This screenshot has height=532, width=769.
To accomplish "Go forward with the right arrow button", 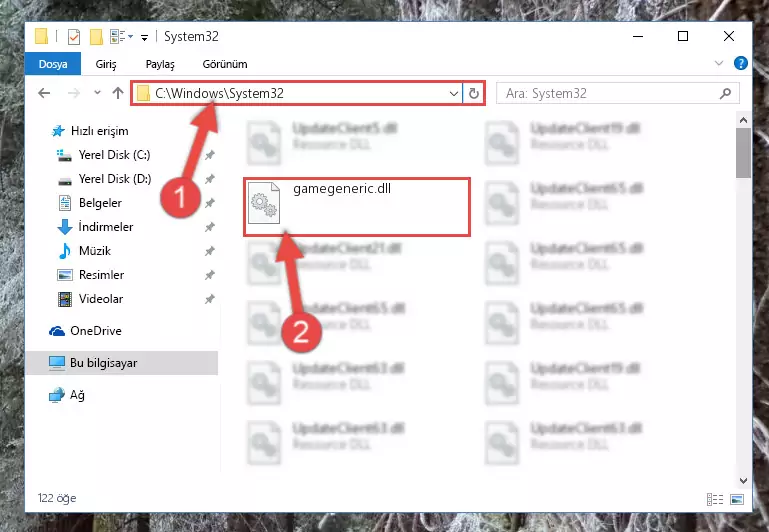I will pyautogui.click(x=74, y=93).
